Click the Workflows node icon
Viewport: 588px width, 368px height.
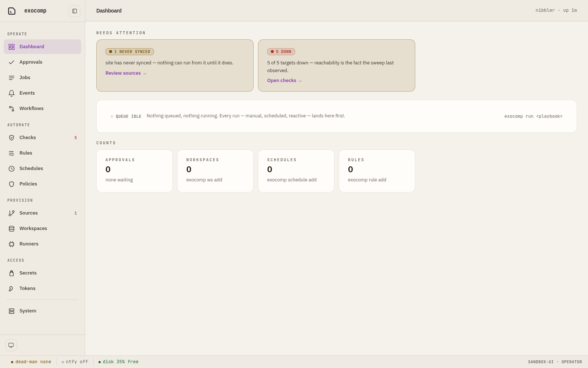12,109
